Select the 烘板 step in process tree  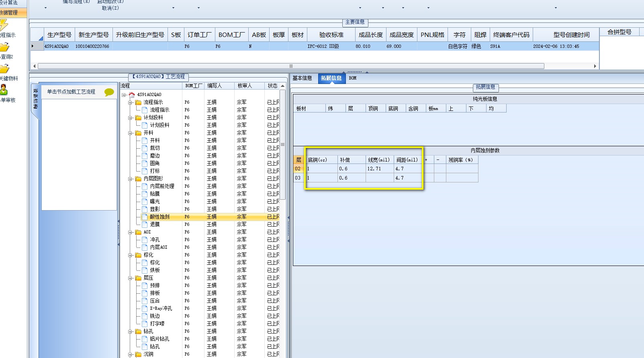coord(155,270)
